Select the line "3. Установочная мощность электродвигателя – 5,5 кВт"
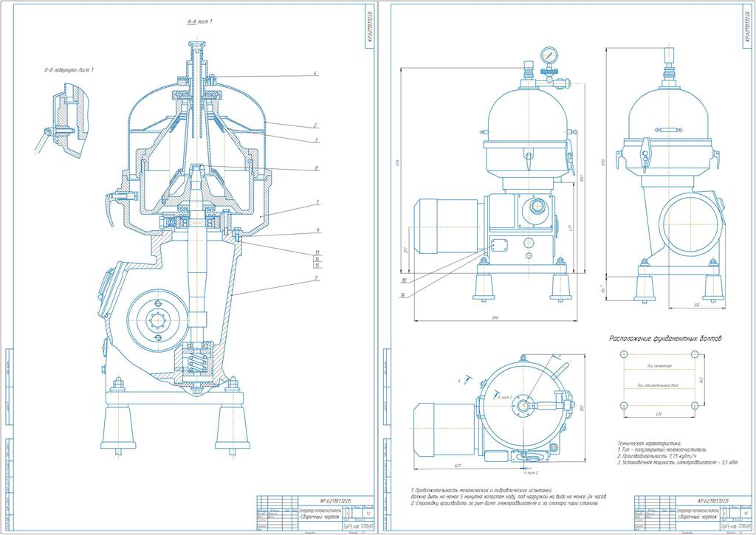 [x=678, y=462]
